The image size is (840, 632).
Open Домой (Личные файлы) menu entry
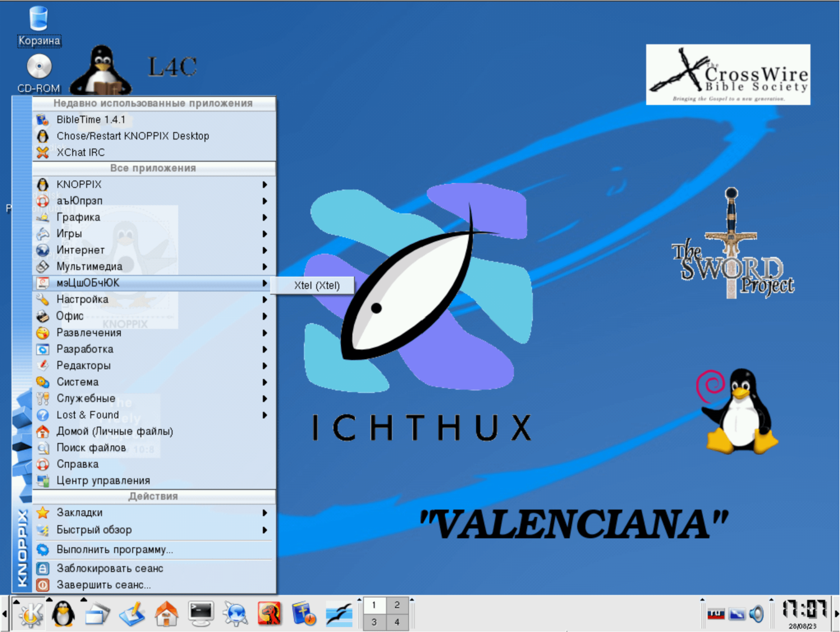tap(154, 432)
